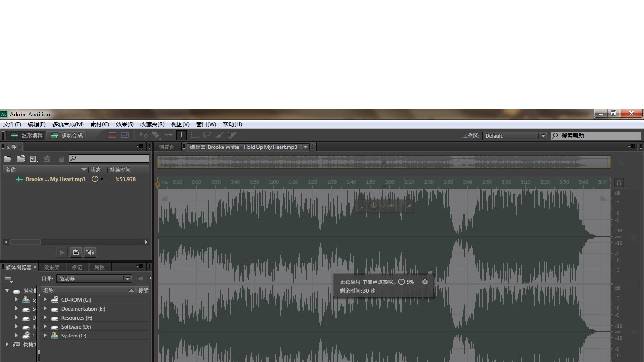644x362 pixels.
Task: Expand the Software (D:) drive
Action: [x=45, y=327]
